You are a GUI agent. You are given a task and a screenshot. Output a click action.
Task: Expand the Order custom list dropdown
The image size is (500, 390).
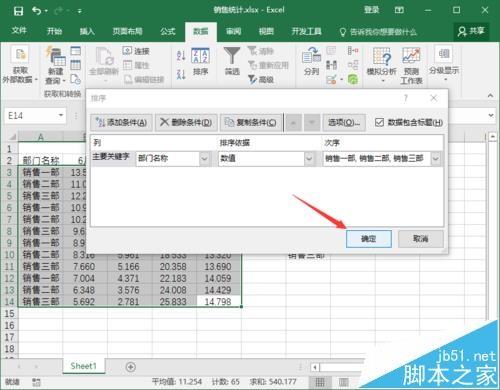(x=435, y=159)
